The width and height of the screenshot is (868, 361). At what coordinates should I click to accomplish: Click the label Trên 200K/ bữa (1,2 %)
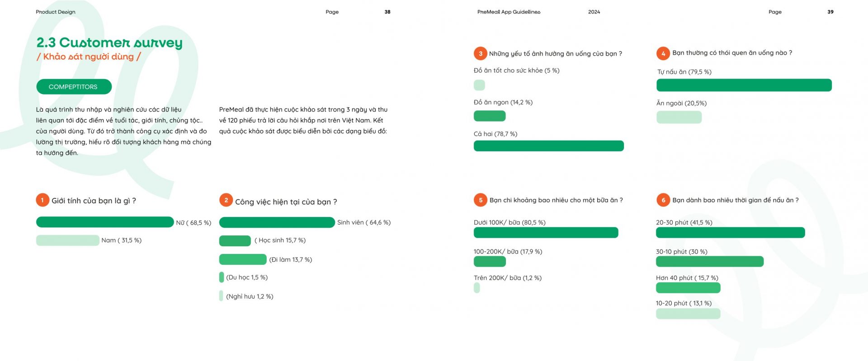click(508, 278)
